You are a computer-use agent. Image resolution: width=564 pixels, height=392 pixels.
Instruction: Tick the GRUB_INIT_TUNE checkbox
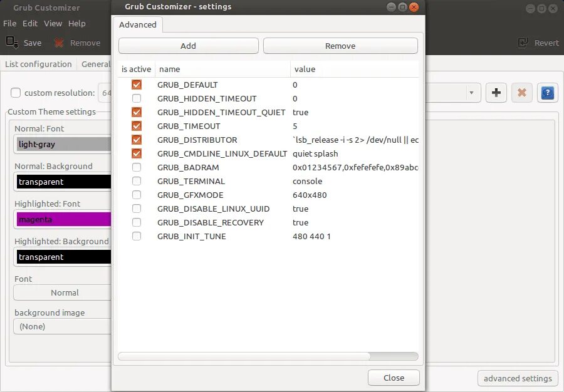[x=137, y=236]
